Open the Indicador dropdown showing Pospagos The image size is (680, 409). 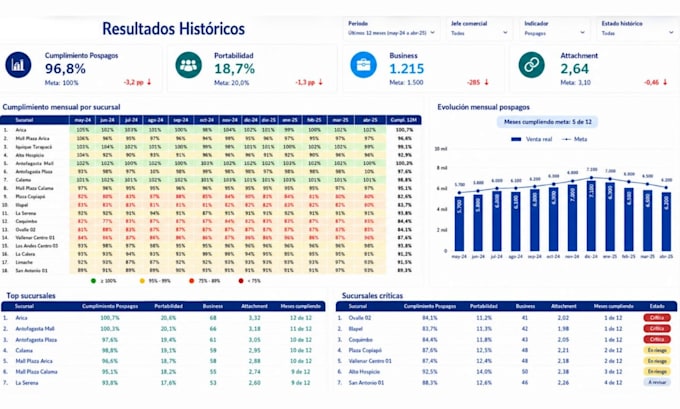555,29
